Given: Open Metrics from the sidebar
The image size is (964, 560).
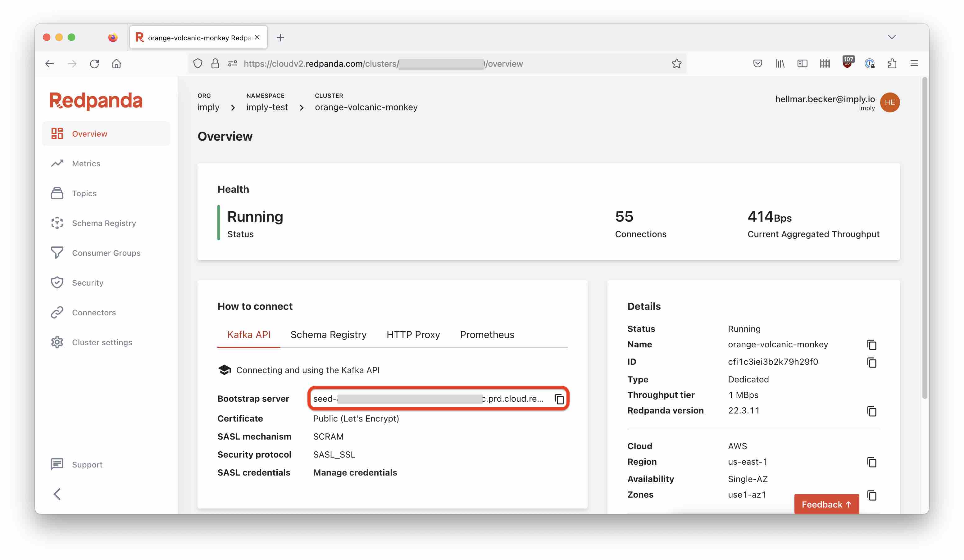Looking at the screenshot, I should click(x=86, y=163).
